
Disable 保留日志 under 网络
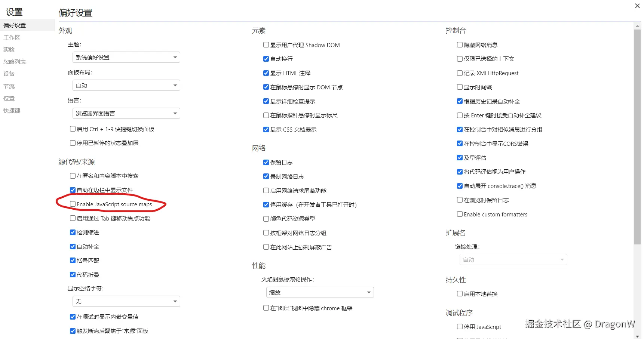(x=266, y=162)
